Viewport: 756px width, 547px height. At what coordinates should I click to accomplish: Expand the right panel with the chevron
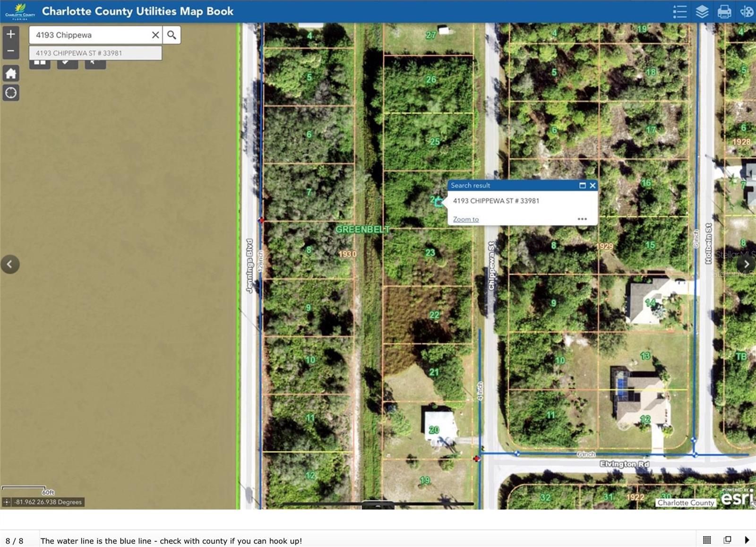pyautogui.click(x=746, y=264)
